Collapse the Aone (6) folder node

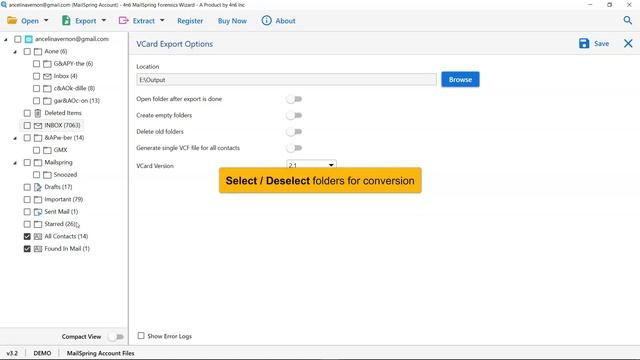coord(15,52)
